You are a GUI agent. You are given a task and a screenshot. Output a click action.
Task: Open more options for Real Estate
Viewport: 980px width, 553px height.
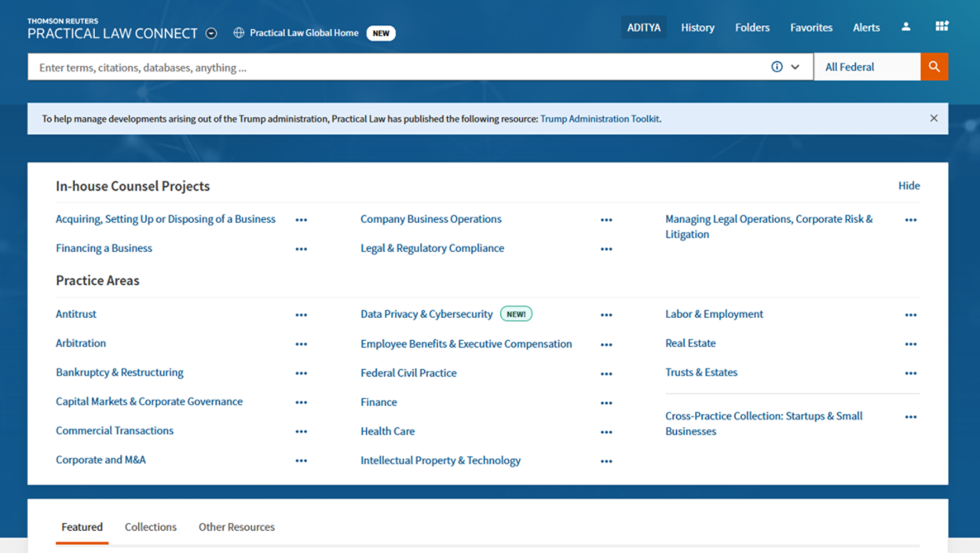(x=910, y=344)
